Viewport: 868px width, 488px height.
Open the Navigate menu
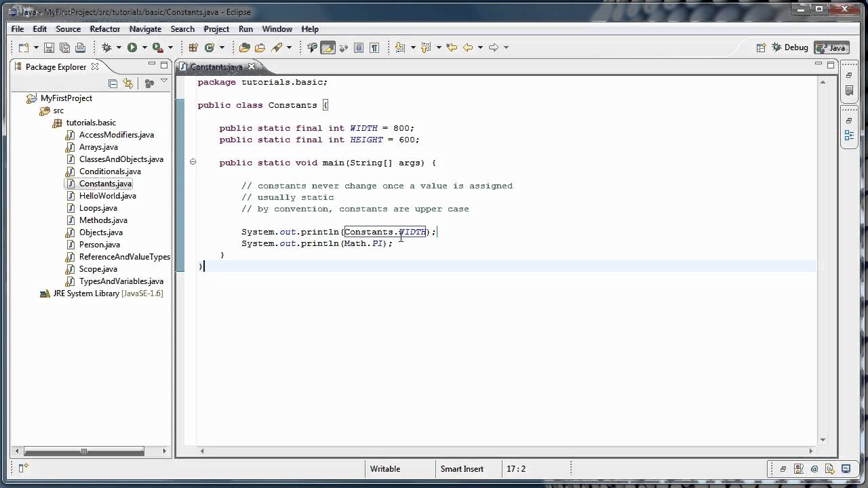[145, 29]
